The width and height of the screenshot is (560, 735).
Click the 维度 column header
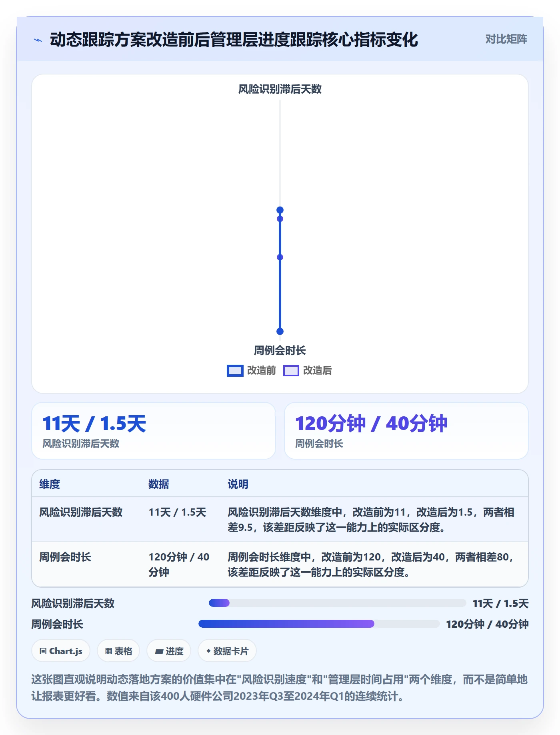coord(50,484)
